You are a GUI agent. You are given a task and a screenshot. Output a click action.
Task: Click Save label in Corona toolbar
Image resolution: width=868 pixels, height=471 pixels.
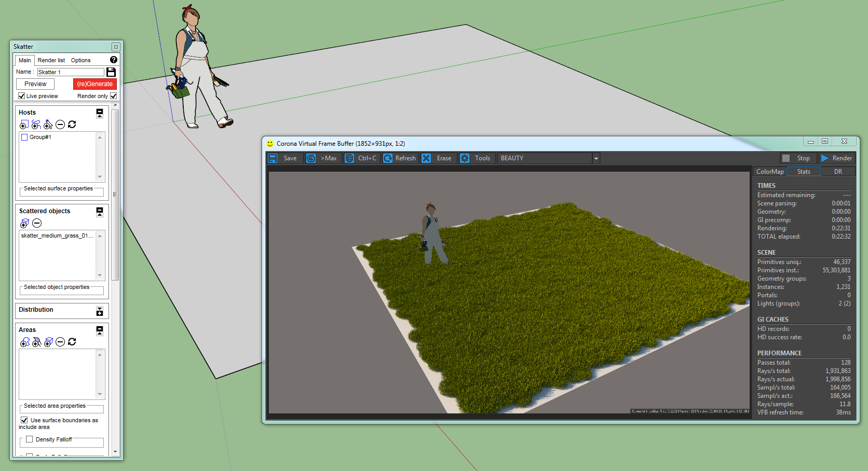coord(290,158)
